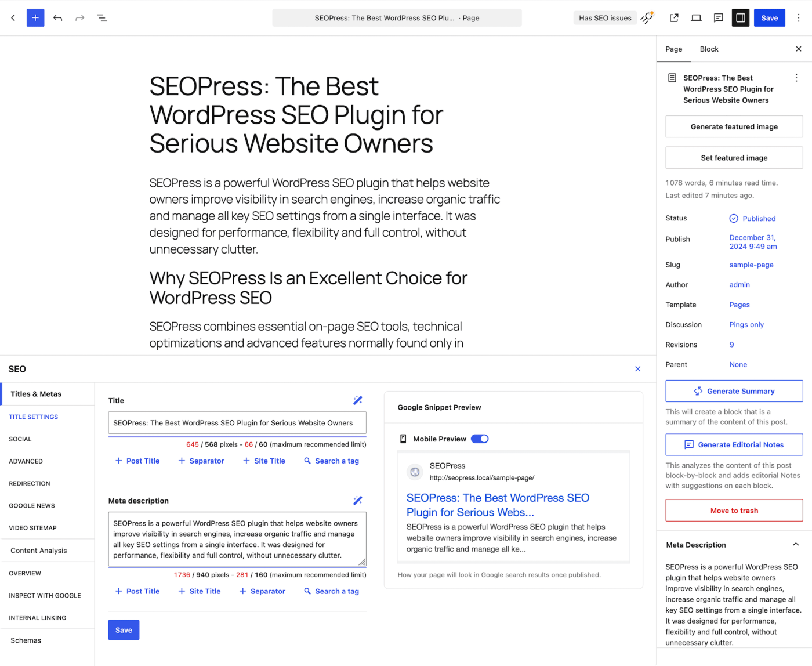Viewport: 812px width, 666px height.
Task: Edit the publish date December 31, 2024
Action: pyautogui.click(x=753, y=242)
